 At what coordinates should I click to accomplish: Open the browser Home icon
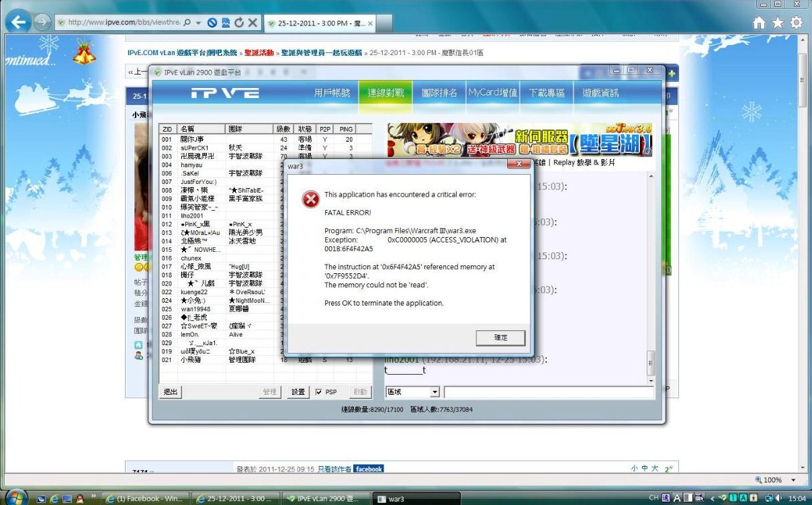tap(759, 23)
